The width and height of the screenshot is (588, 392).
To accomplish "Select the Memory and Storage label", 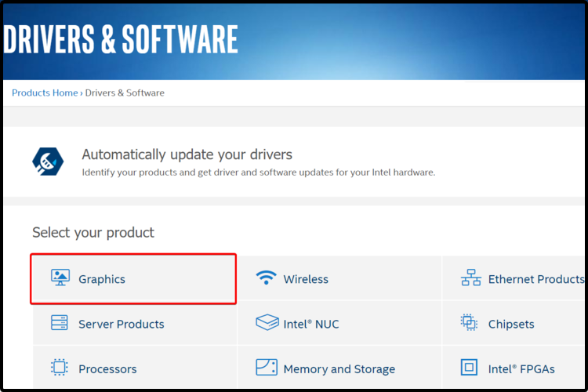I will (x=339, y=369).
